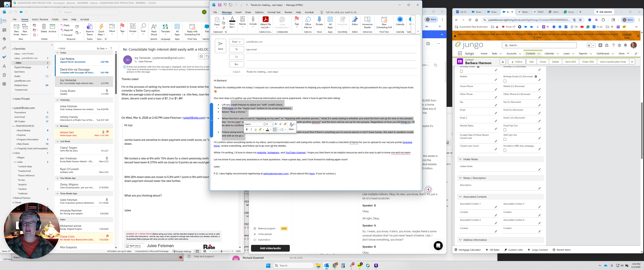Toggle the SMS Opt-Out checkbox
This screenshot has width=644, height=270.
pos(505,139)
